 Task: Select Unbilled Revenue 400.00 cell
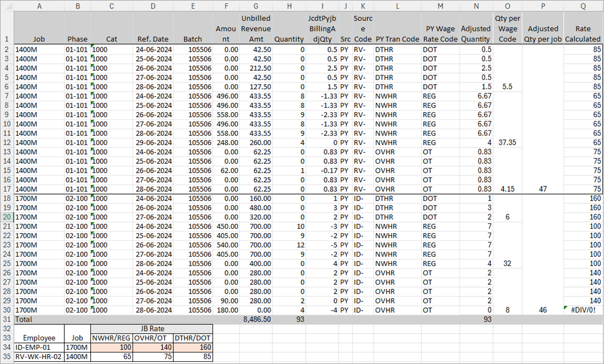tap(256, 263)
